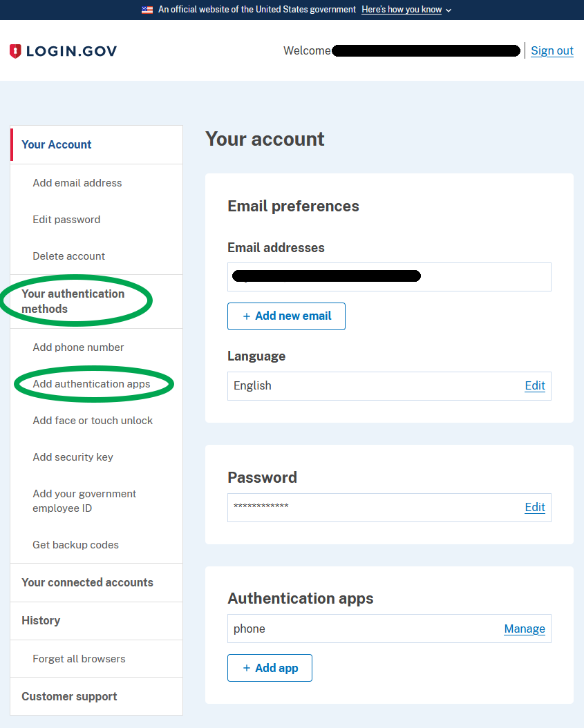
Task: Click the LOGIN.GOV shield logo
Action: coord(15,50)
